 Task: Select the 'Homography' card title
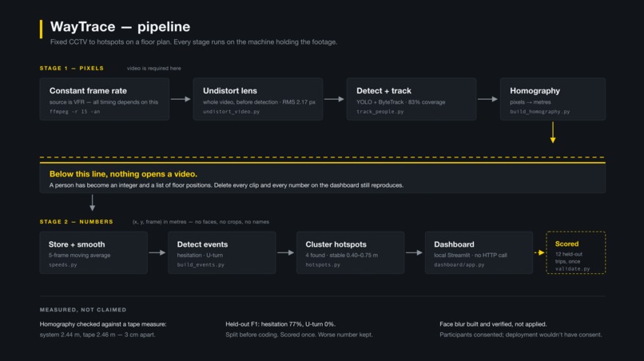pos(535,91)
